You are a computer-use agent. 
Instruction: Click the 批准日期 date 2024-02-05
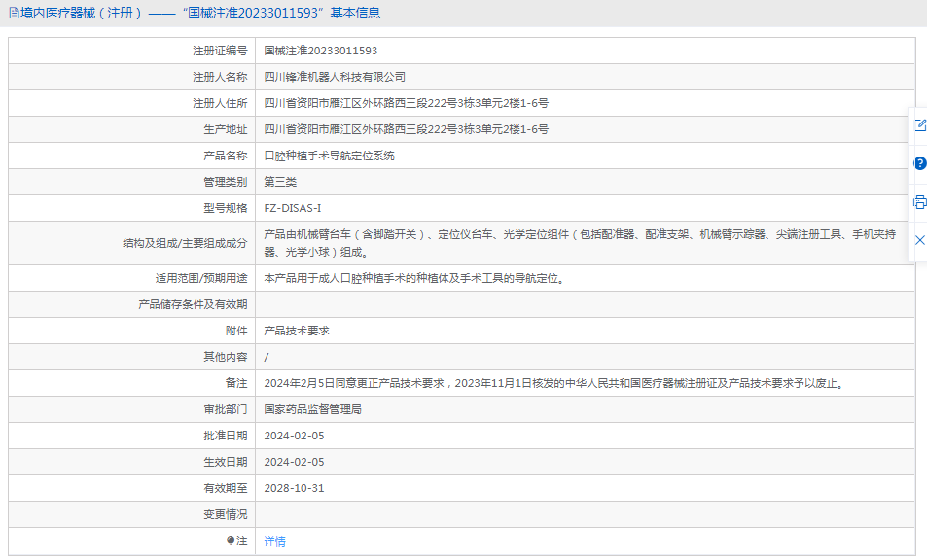[x=295, y=436]
